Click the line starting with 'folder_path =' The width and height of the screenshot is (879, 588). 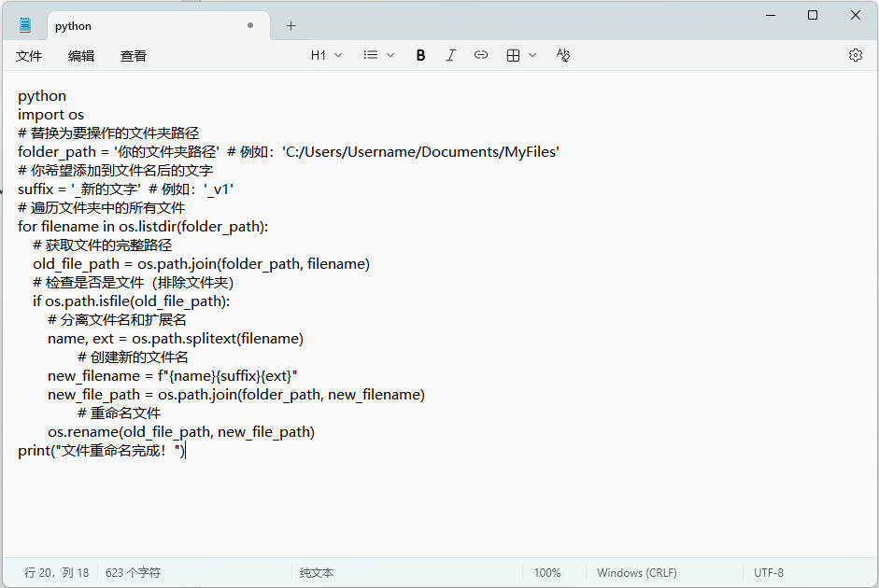pyautogui.click(x=289, y=152)
